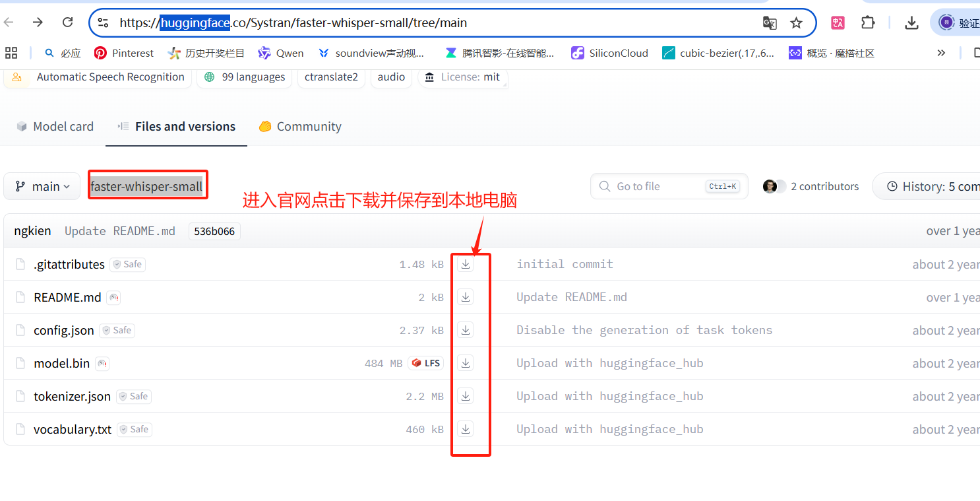Open the README.md file

click(x=67, y=297)
